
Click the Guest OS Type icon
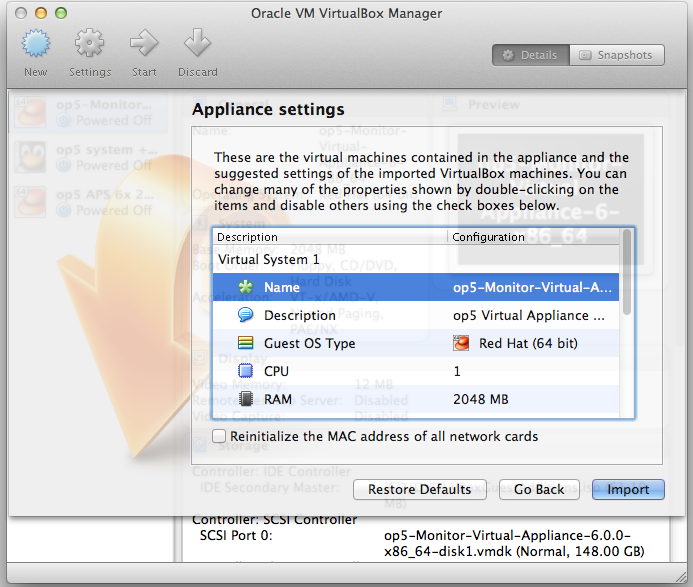[x=245, y=343]
